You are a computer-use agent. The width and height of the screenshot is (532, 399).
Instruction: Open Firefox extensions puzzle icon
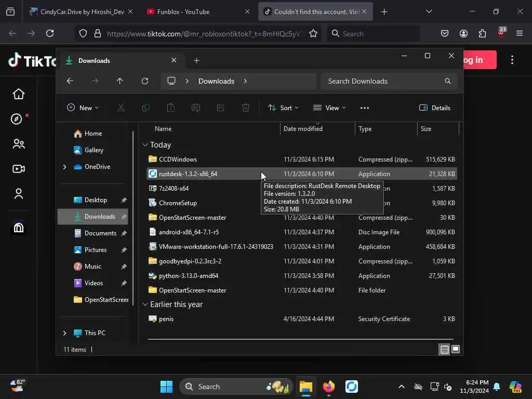click(482, 33)
